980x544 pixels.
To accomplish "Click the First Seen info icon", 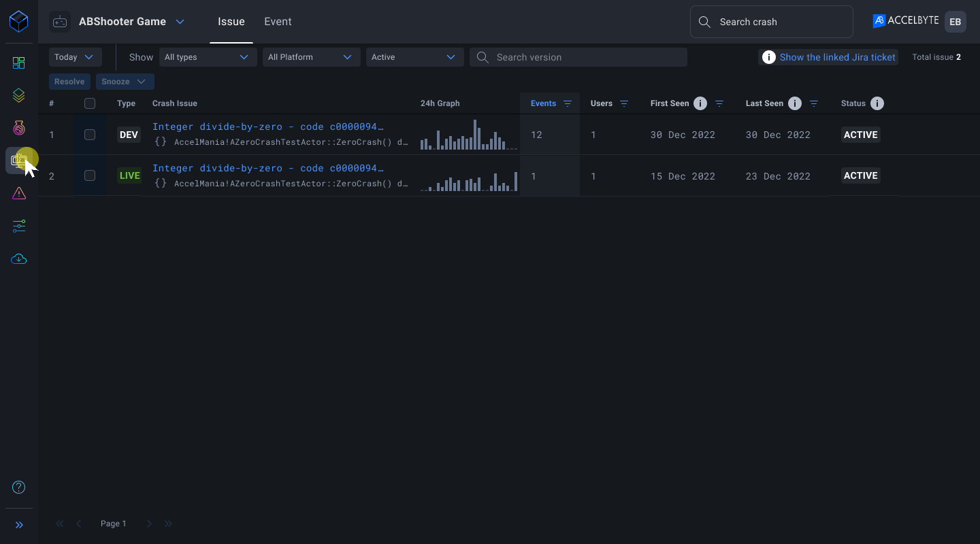I will [700, 103].
